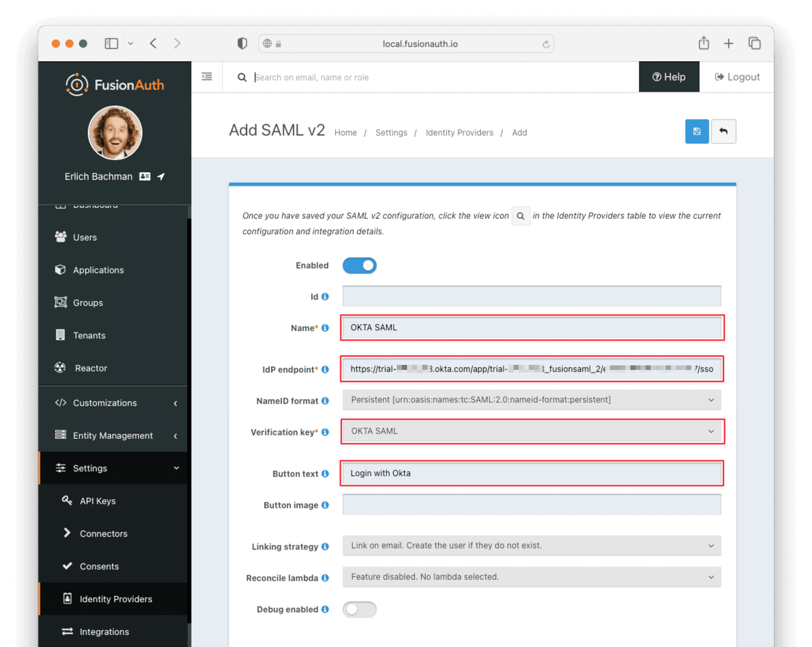
Task: Open the Safari sidebar dropdown chevron
Action: coord(130,44)
